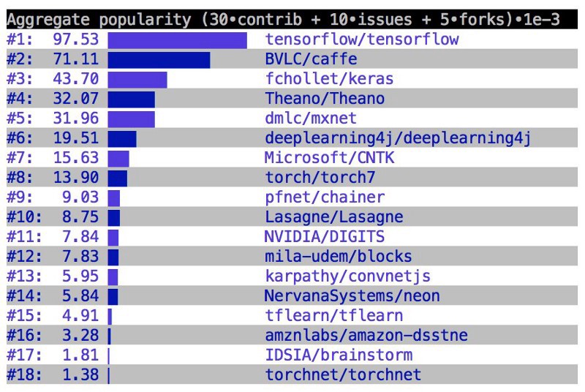This screenshot has height=392, width=585.
Task: Click the popularity bar for rank #1
Action: [x=177, y=39]
